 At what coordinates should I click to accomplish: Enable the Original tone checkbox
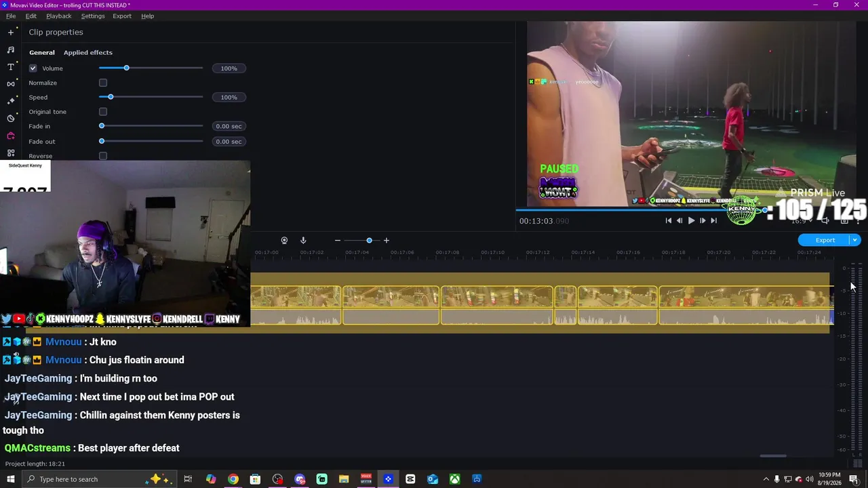click(103, 112)
